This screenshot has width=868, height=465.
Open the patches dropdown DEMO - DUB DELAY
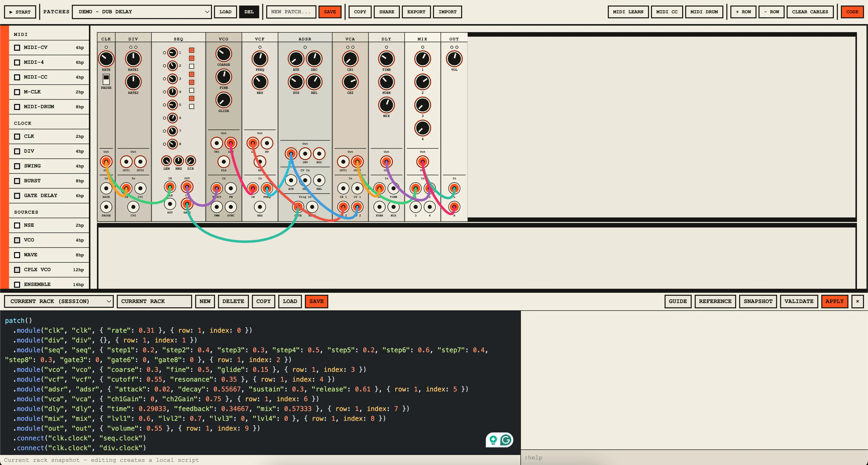click(x=142, y=12)
